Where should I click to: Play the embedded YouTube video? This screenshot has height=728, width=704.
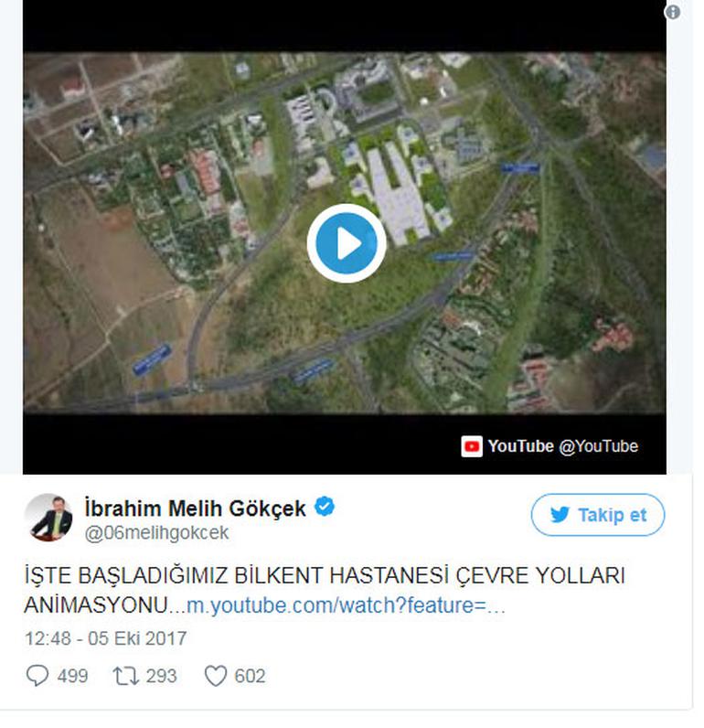click(347, 243)
